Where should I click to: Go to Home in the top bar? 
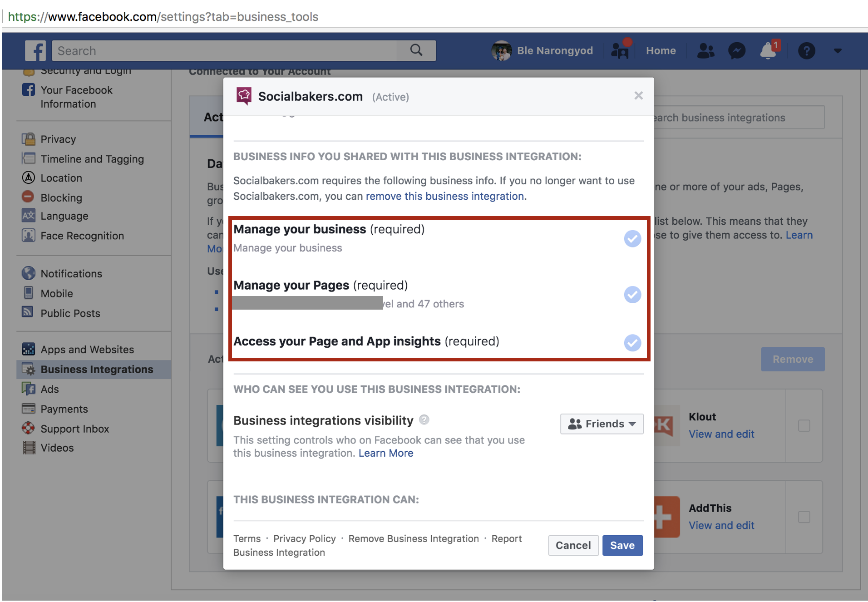pyautogui.click(x=661, y=50)
